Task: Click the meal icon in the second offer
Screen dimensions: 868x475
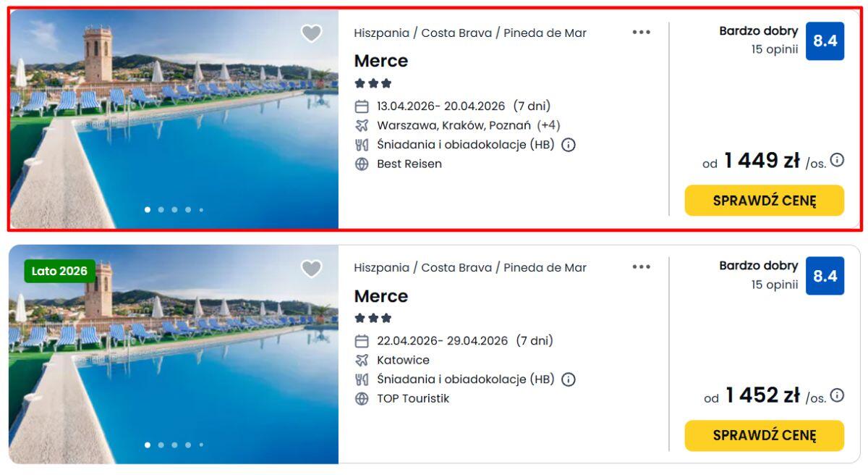Action: (362, 379)
